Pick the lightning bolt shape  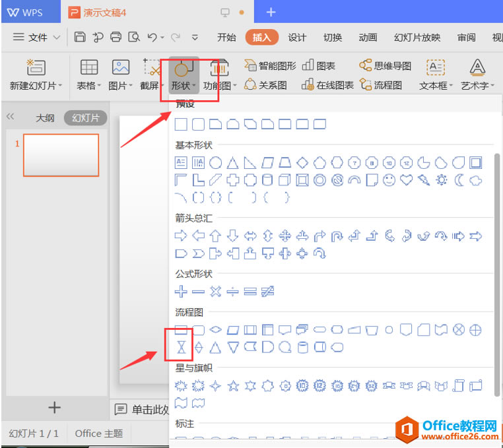(x=423, y=180)
